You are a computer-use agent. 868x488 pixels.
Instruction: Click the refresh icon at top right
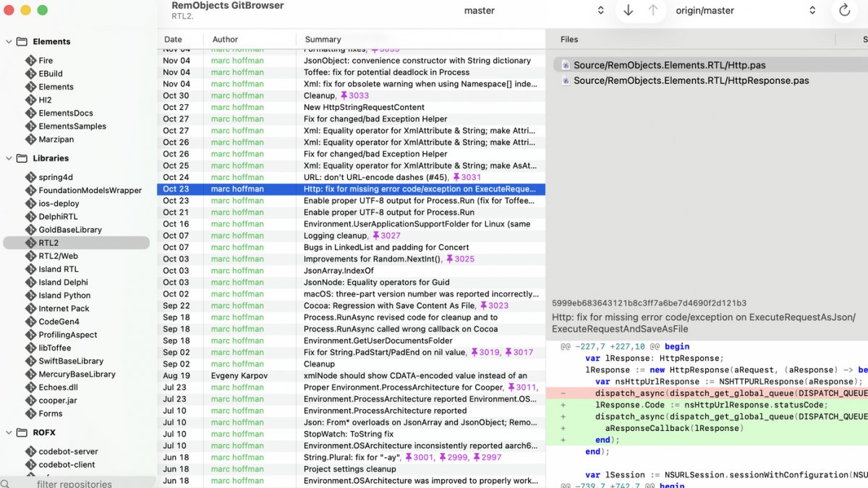[x=843, y=10]
